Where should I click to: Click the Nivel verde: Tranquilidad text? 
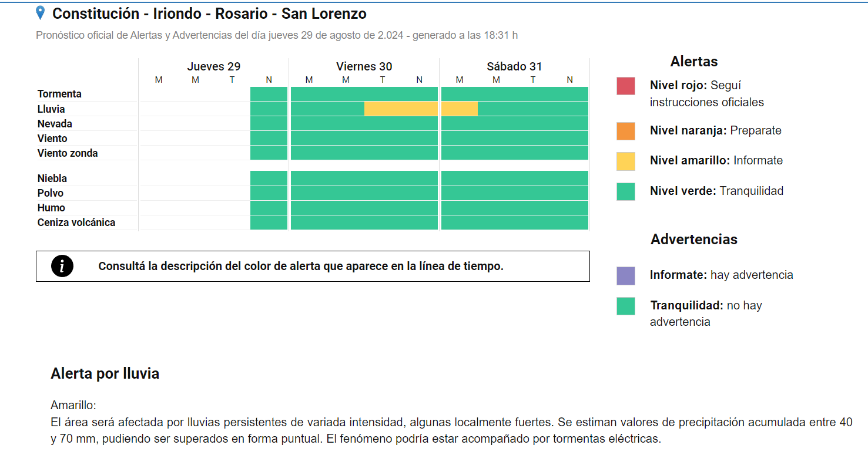click(x=716, y=191)
